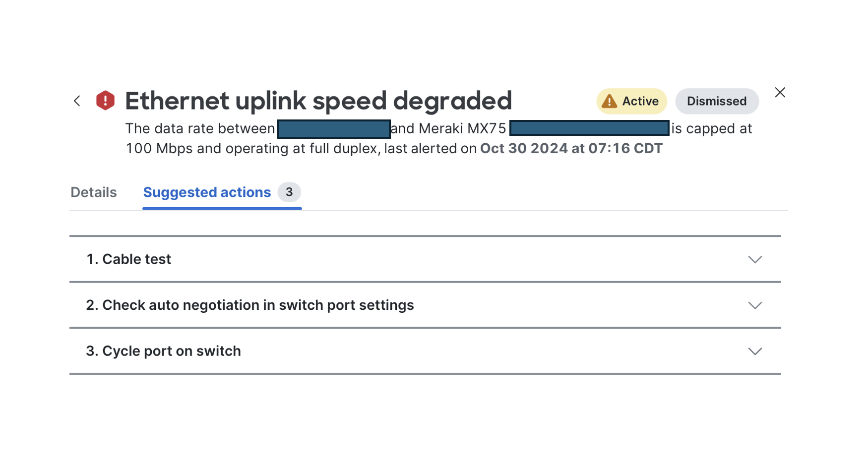Open the Suggested actions tab

[x=206, y=192]
